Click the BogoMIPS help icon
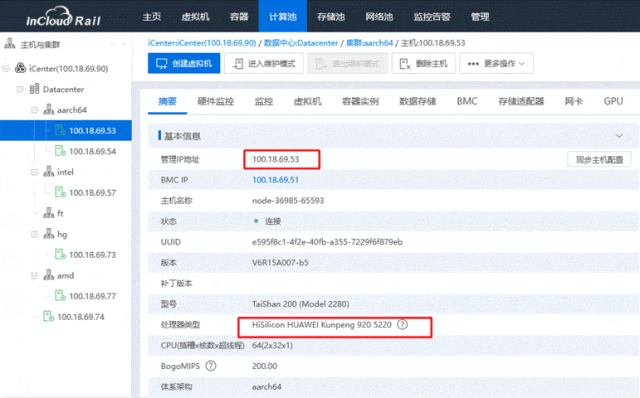 (211, 366)
